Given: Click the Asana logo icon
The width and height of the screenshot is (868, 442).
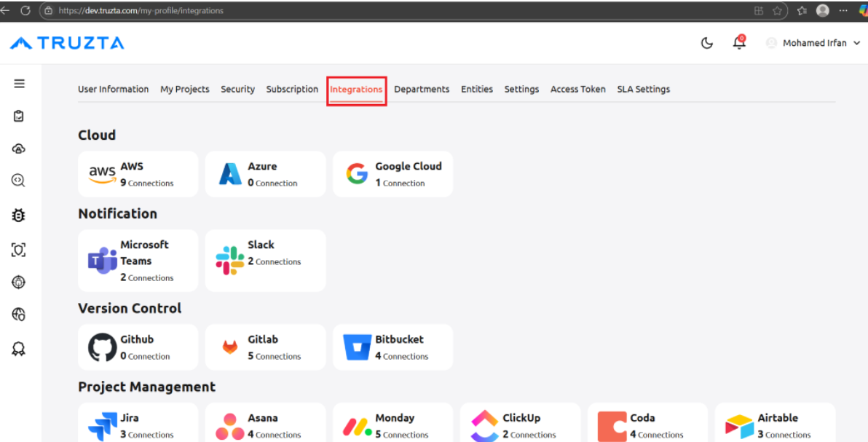Looking at the screenshot, I should point(229,427).
